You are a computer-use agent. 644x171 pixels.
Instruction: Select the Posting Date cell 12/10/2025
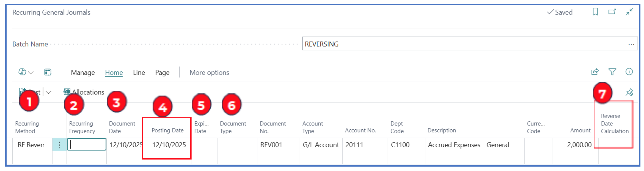click(169, 145)
